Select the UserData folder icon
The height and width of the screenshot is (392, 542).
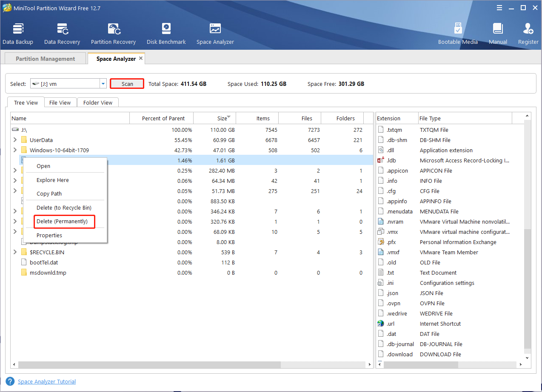pos(24,140)
